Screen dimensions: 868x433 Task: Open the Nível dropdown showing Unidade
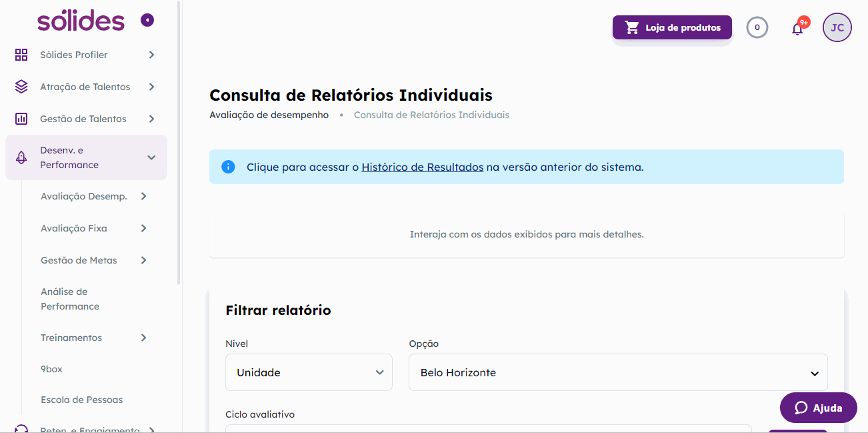[309, 372]
